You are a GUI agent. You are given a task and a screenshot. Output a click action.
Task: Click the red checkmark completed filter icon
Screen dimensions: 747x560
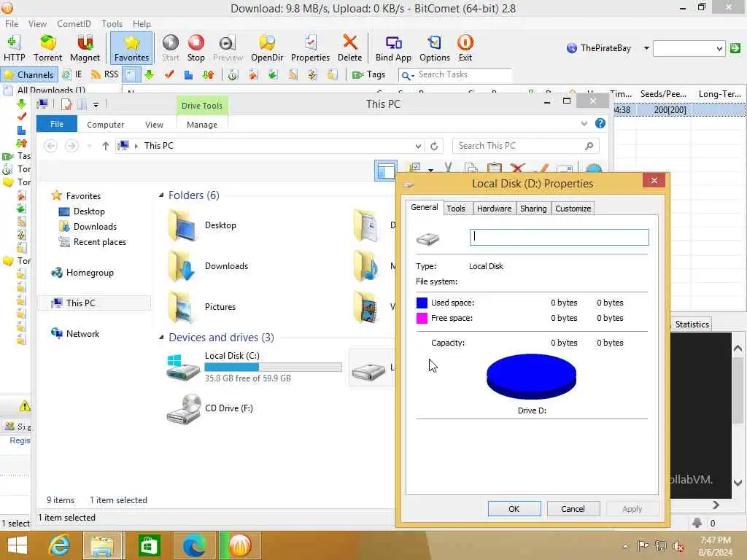(169, 75)
